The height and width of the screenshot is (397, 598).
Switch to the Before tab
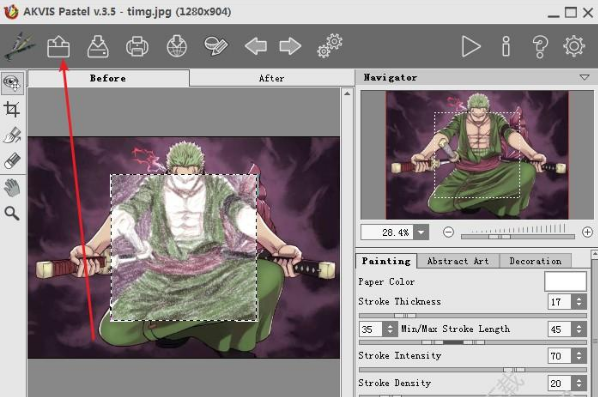coord(108,79)
